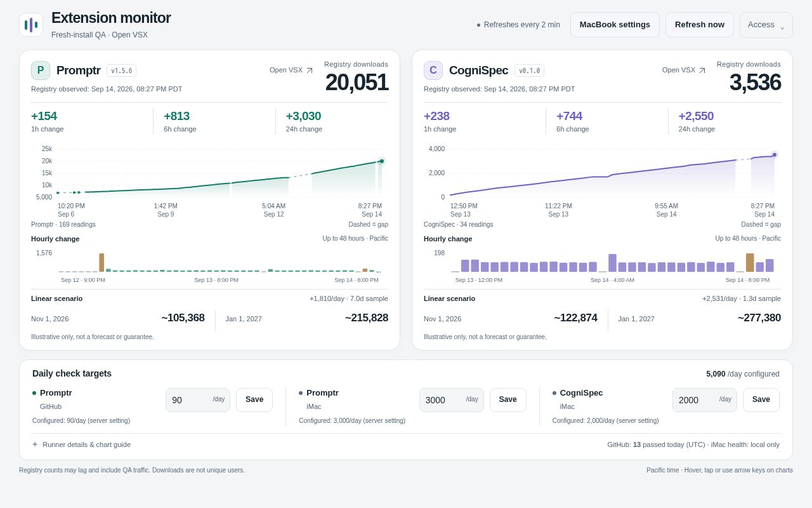Click the orange bar in CogniSpec hourly chart

[x=750, y=263]
